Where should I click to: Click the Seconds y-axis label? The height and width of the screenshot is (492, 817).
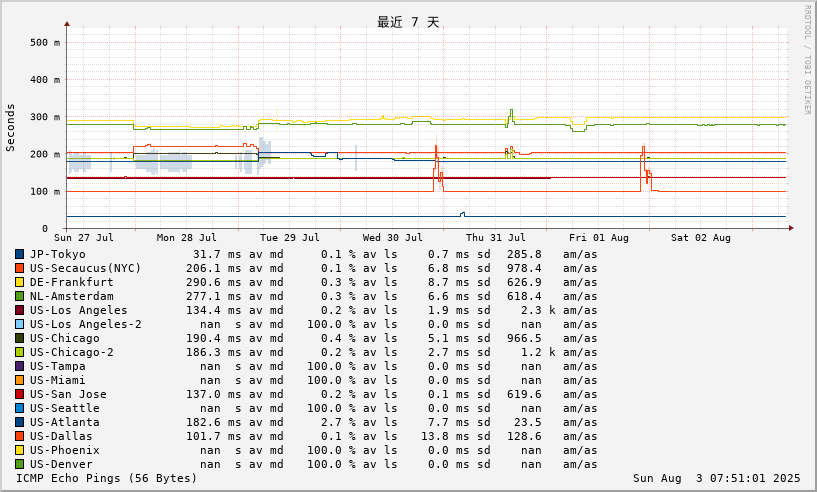[x=10, y=128]
